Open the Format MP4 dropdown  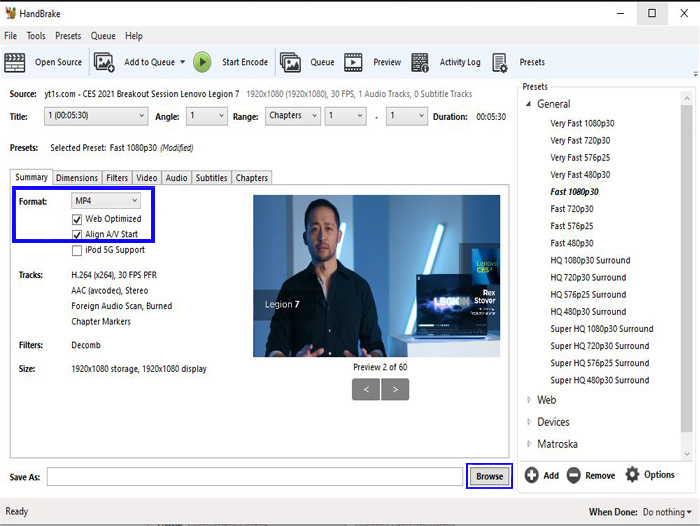106,201
